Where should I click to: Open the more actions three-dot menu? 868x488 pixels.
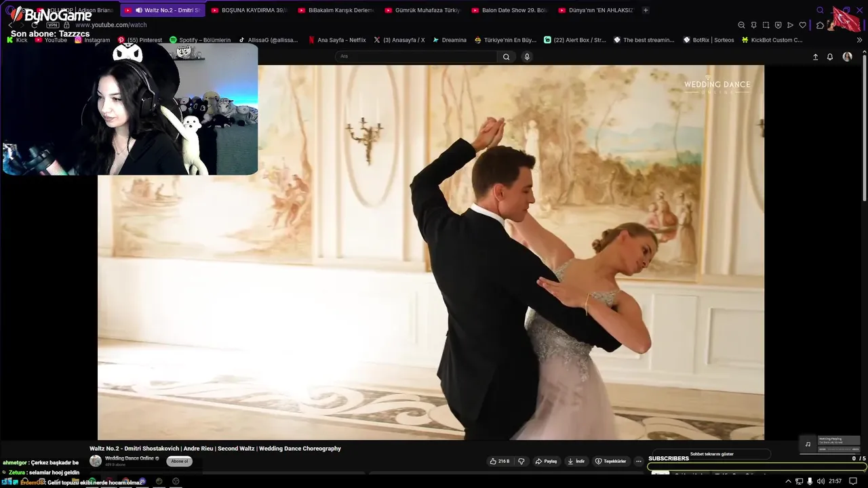638,462
